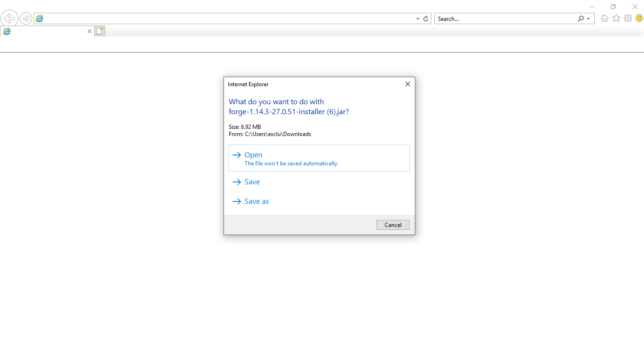This screenshot has width=644, height=345.
Task: Click the Internet Explorer back navigation arrow
Action: click(9, 18)
